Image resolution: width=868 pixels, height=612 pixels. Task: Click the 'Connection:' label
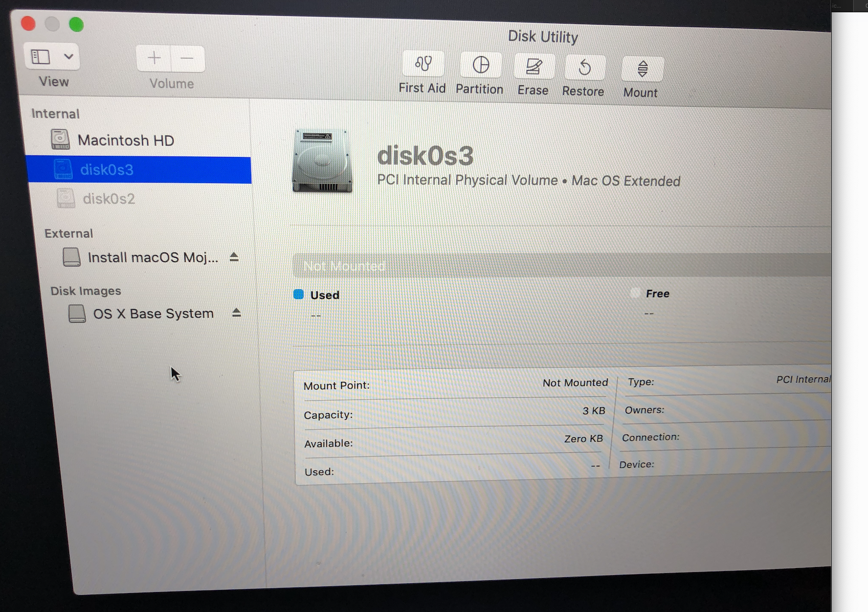[651, 437]
